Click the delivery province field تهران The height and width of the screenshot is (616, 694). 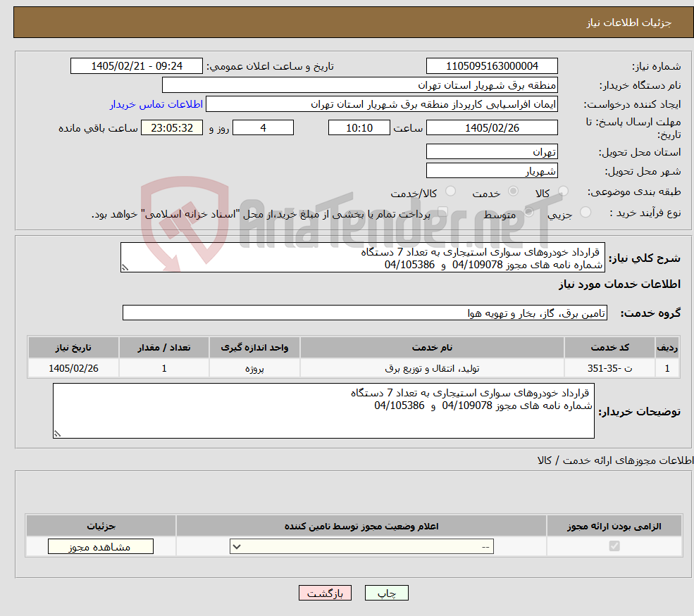pos(492,151)
